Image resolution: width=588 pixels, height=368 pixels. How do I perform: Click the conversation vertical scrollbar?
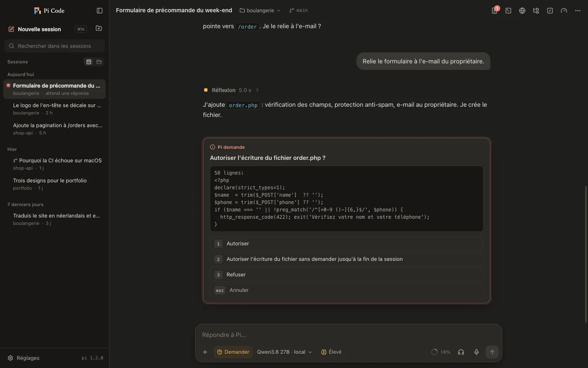pos(586,254)
